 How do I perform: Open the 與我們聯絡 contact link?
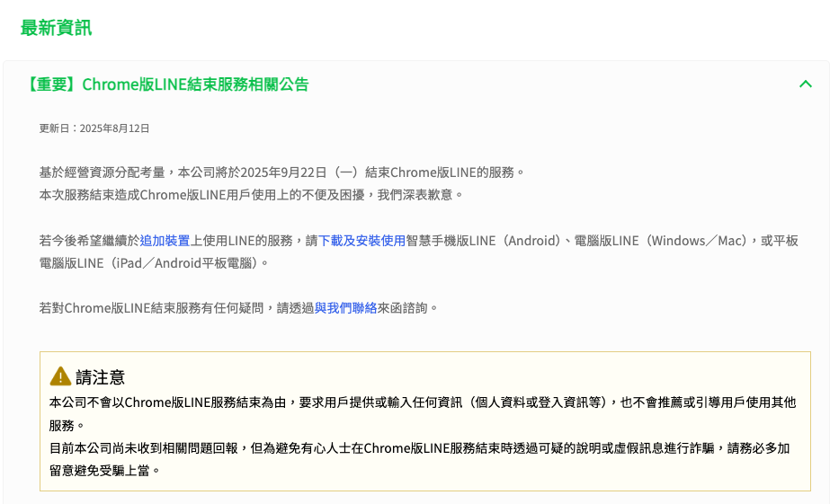click(345, 308)
